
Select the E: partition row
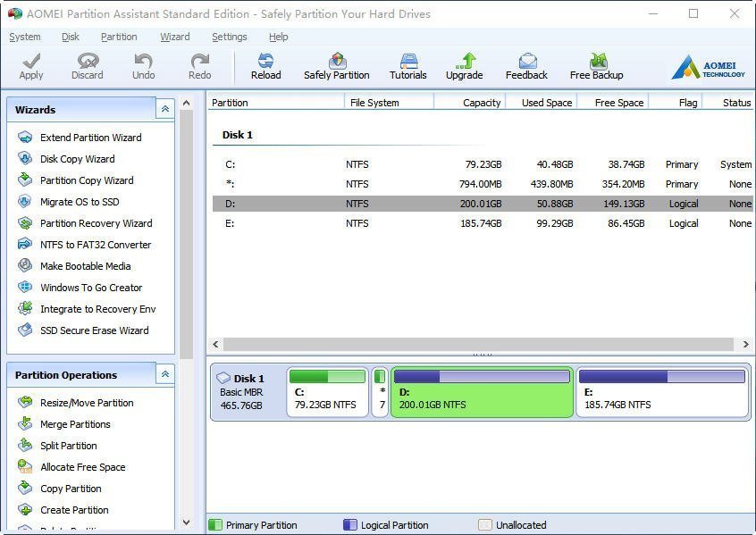[x=483, y=223]
